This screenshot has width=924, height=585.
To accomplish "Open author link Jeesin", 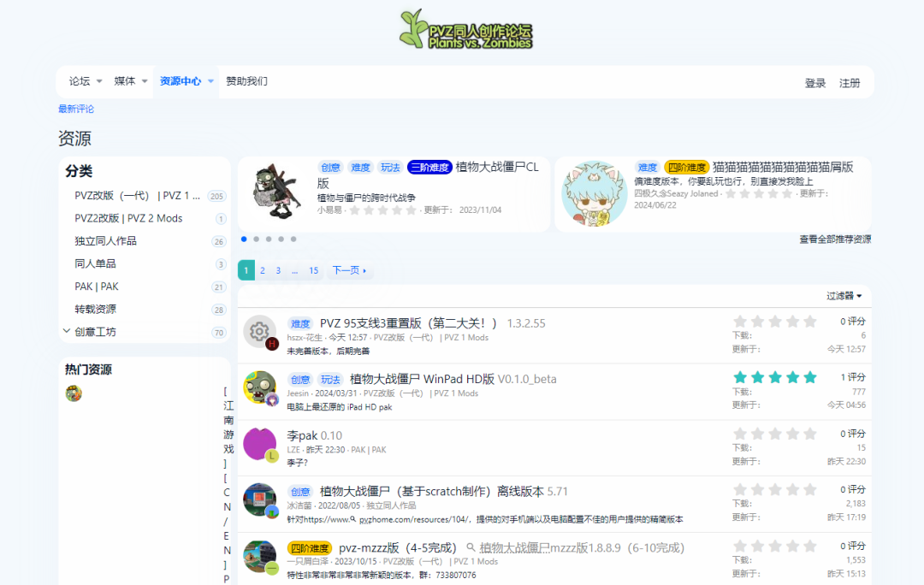I will click(299, 393).
